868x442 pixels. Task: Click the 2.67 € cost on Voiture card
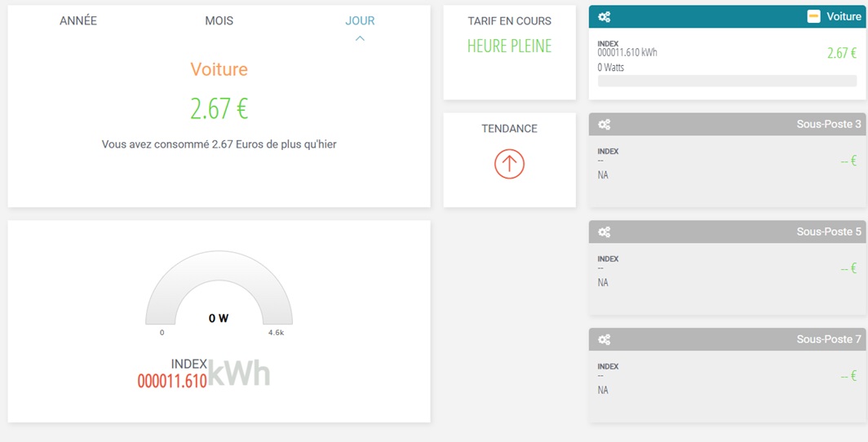click(842, 53)
